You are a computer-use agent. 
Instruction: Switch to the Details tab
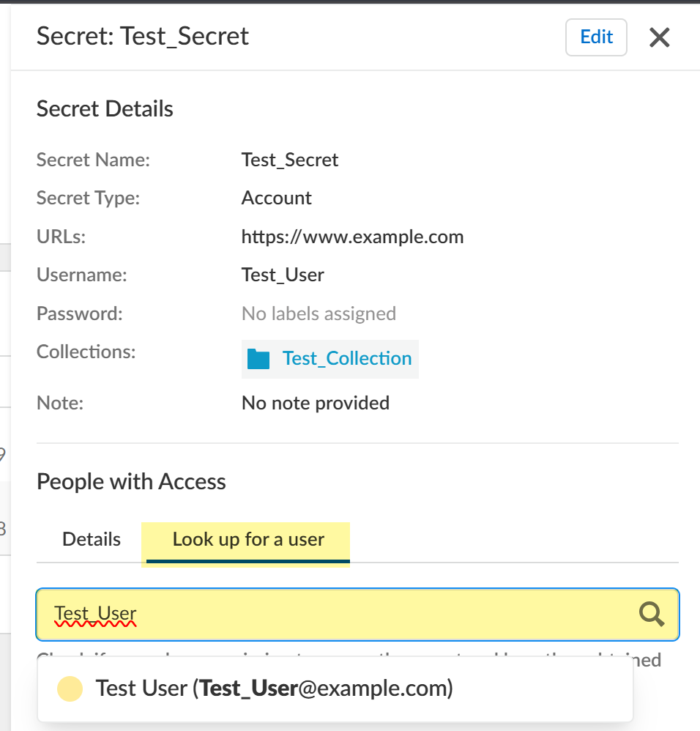tap(92, 540)
